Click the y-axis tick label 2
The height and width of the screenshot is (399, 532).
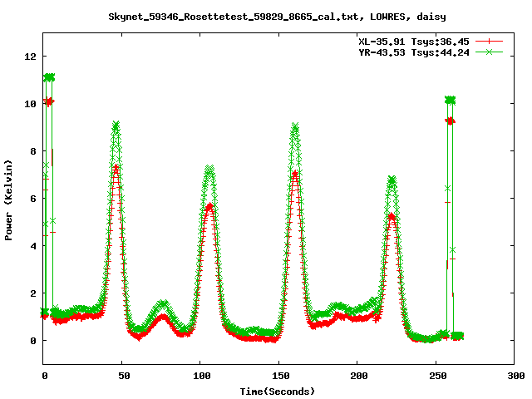pyautogui.click(x=33, y=293)
